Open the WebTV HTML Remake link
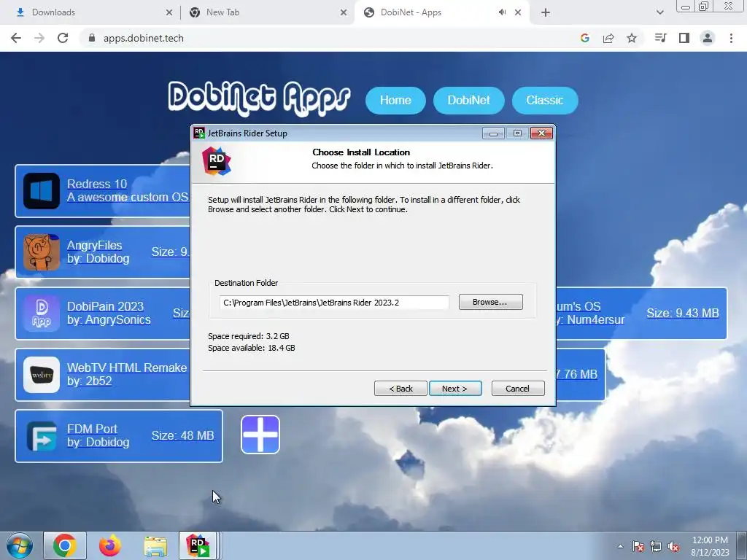 pos(127,367)
